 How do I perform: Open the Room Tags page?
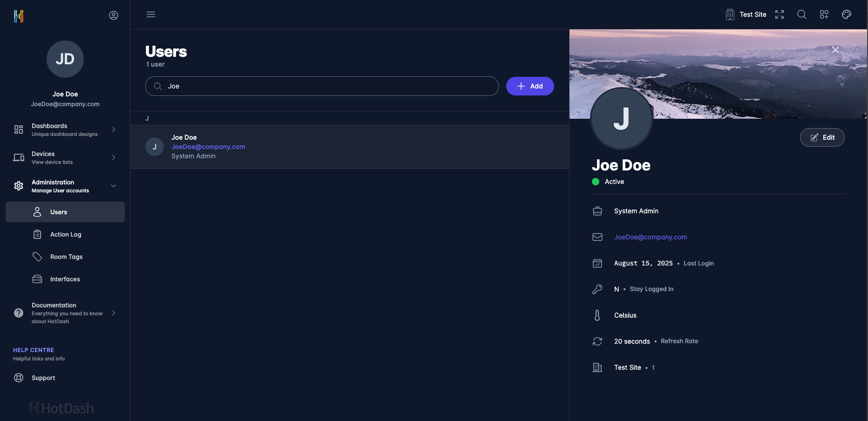coord(66,257)
